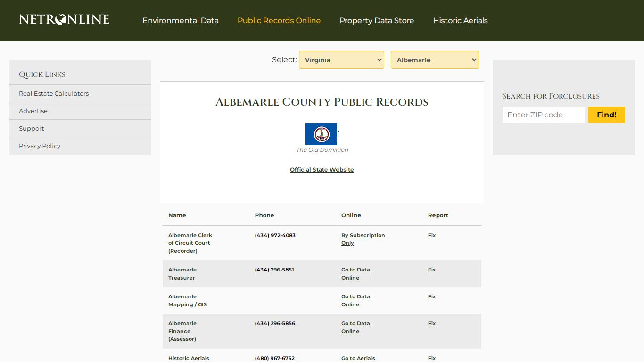This screenshot has width=644, height=362.
Task: Open Albemarle Treasurer Go to Data Online
Action: (x=355, y=274)
